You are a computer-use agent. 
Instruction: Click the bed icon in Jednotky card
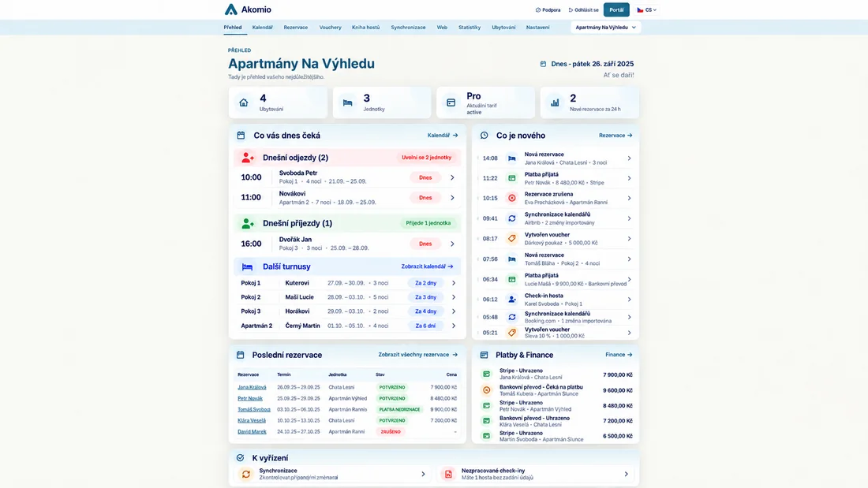(x=348, y=102)
